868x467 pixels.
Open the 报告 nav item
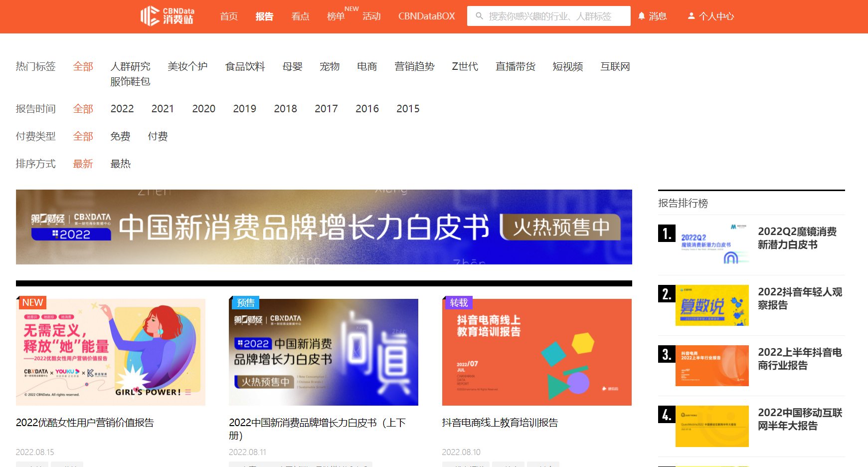pyautogui.click(x=264, y=16)
